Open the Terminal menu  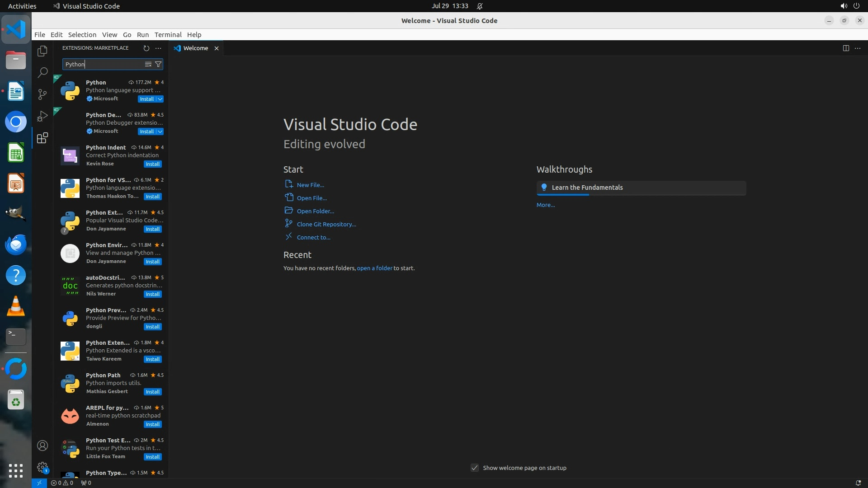[x=168, y=34]
